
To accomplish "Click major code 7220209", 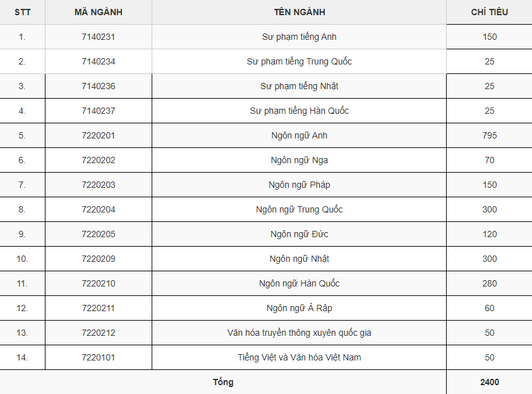I will coord(99,259).
